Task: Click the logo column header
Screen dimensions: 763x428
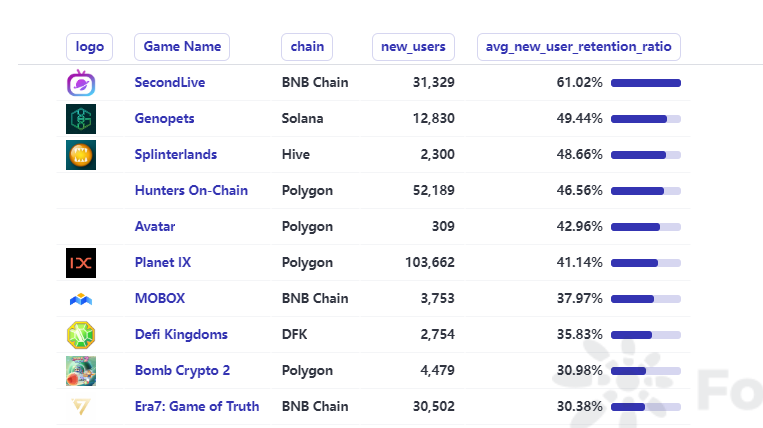Action: (90, 47)
